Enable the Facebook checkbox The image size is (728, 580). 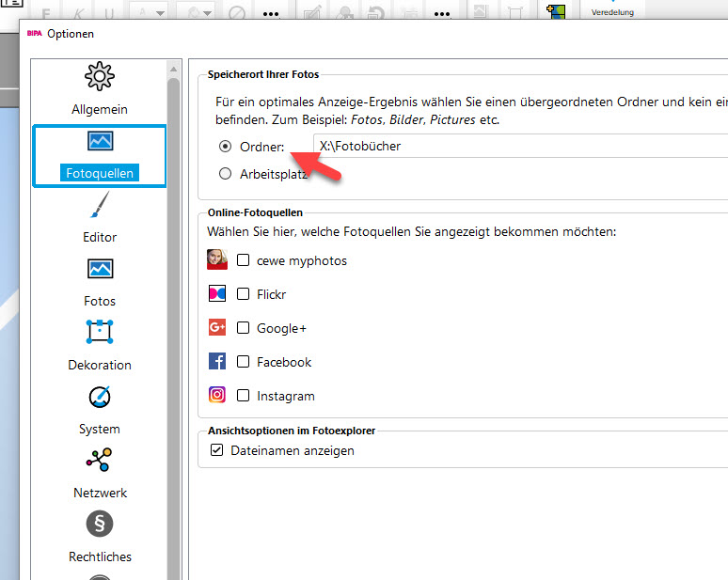[x=243, y=362]
